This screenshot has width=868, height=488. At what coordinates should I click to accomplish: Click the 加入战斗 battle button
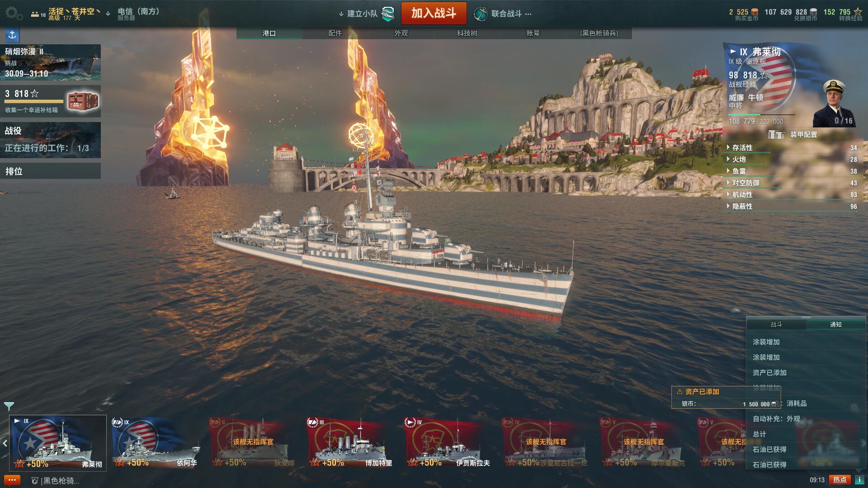[x=434, y=13]
